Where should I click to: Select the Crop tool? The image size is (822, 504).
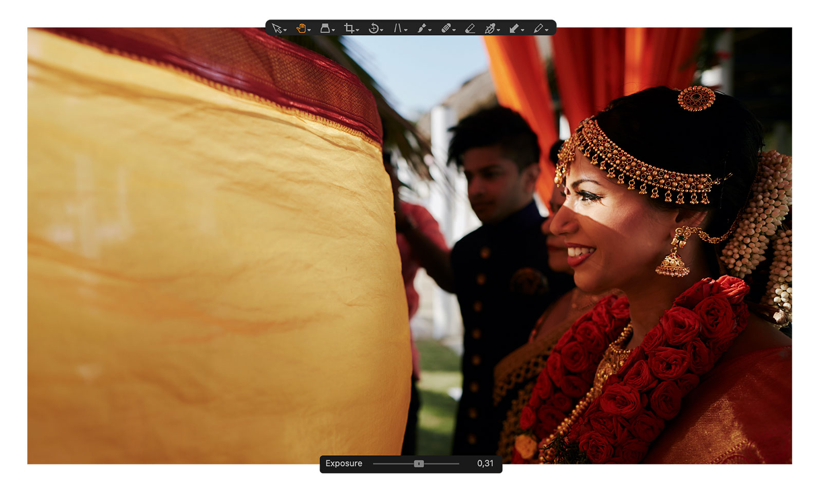[349, 28]
